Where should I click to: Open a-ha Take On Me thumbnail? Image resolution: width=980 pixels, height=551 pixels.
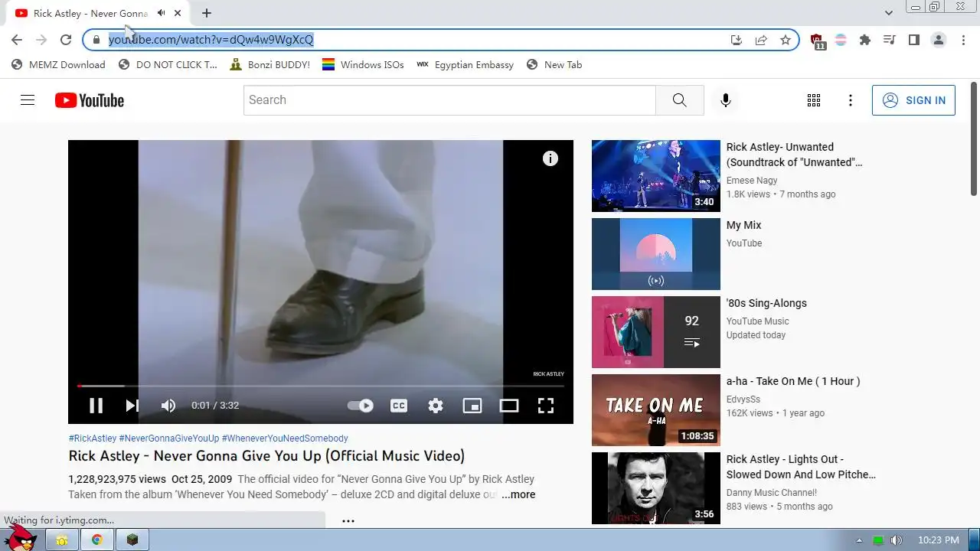[x=656, y=410]
